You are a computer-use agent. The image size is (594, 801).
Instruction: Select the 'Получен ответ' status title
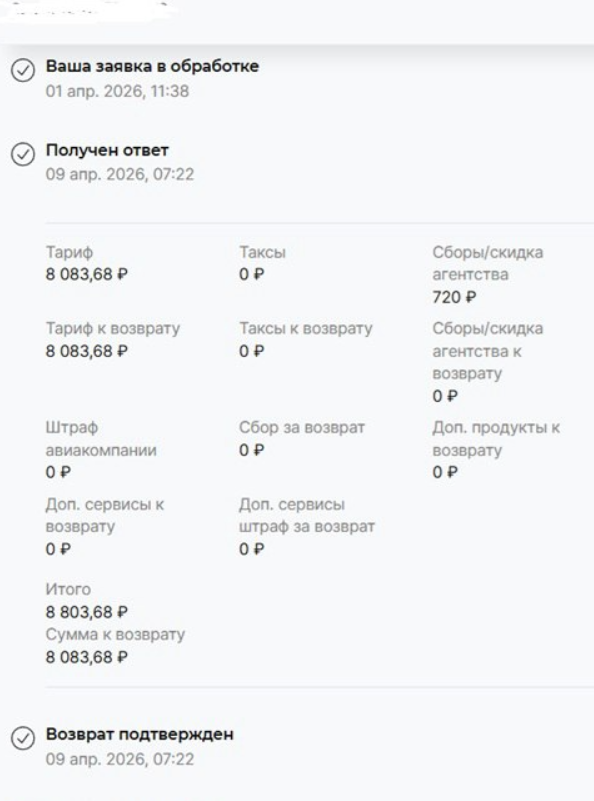tap(107, 150)
